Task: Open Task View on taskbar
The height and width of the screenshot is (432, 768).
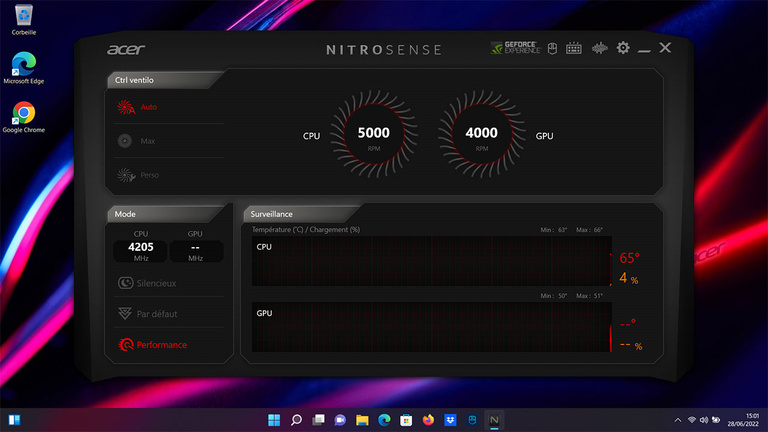Action: (x=318, y=420)
